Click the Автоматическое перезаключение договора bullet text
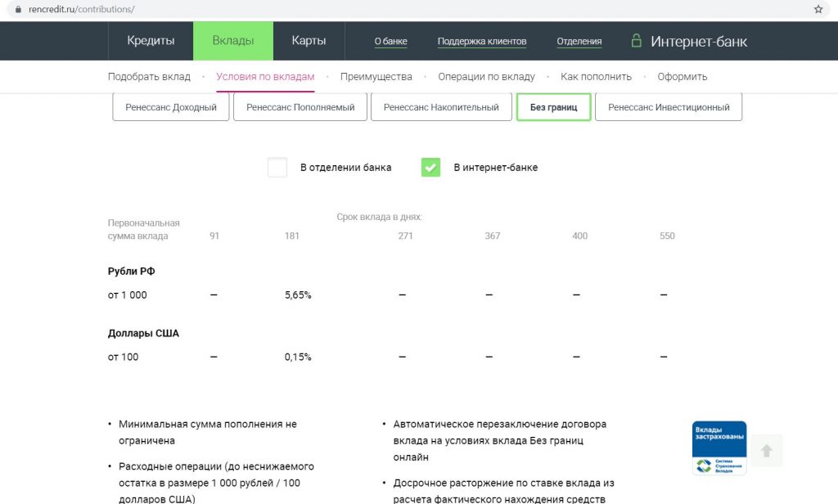The height and width of the screenshot is (504, 838). click(x=500, y=440)
